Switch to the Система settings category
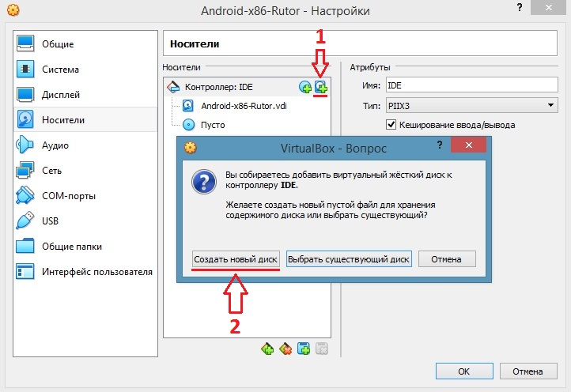Viewport: 571px width, 392px height. pos(60,70)
